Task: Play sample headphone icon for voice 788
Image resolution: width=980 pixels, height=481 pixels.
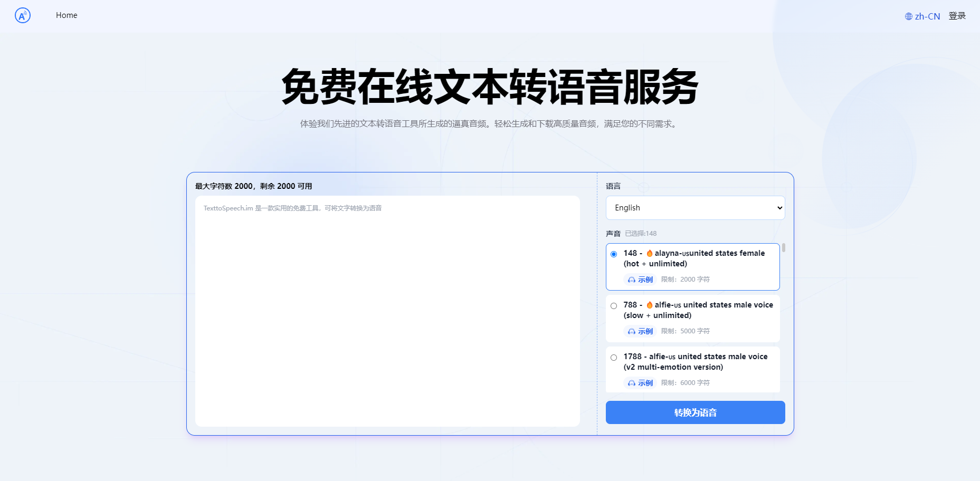Action: tap(632, 332)
